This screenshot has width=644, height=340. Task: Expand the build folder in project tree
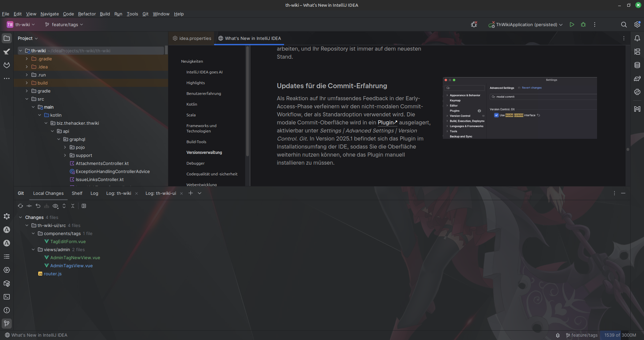point(27,83)
